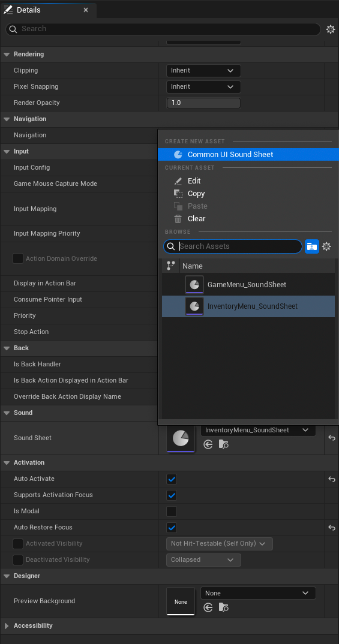
Task: Toggle Supports Activation Focus checkbox
Action: coord(172,495)
